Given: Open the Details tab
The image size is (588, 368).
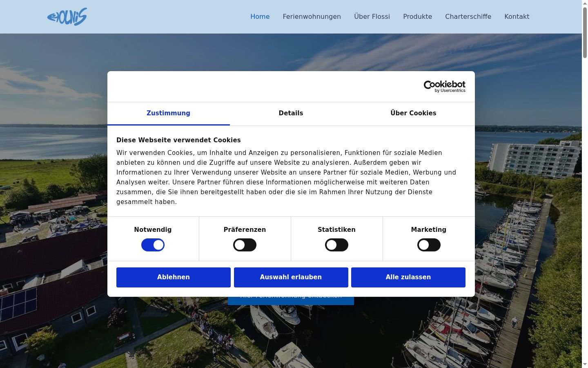Looking at the screenshot, I should click(291, 113).
